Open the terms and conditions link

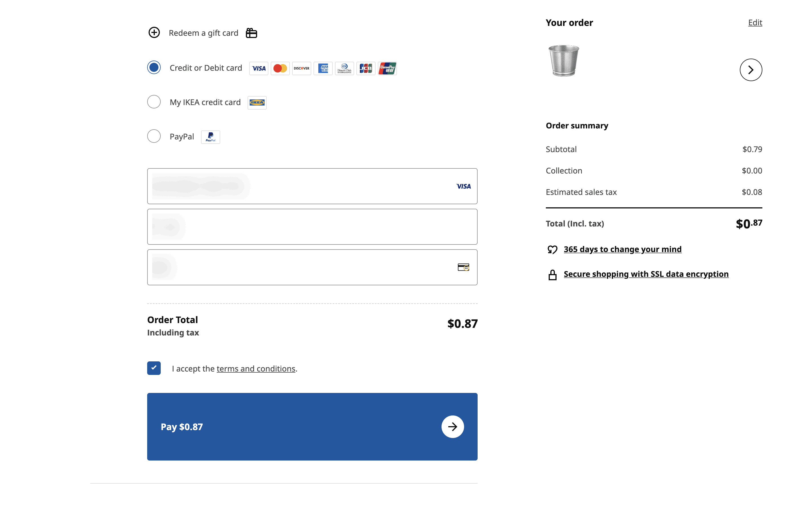click(x=256, y=368)
